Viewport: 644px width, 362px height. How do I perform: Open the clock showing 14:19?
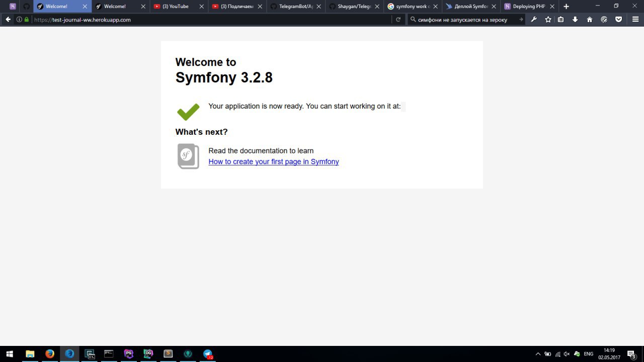(x=609, y=354)
